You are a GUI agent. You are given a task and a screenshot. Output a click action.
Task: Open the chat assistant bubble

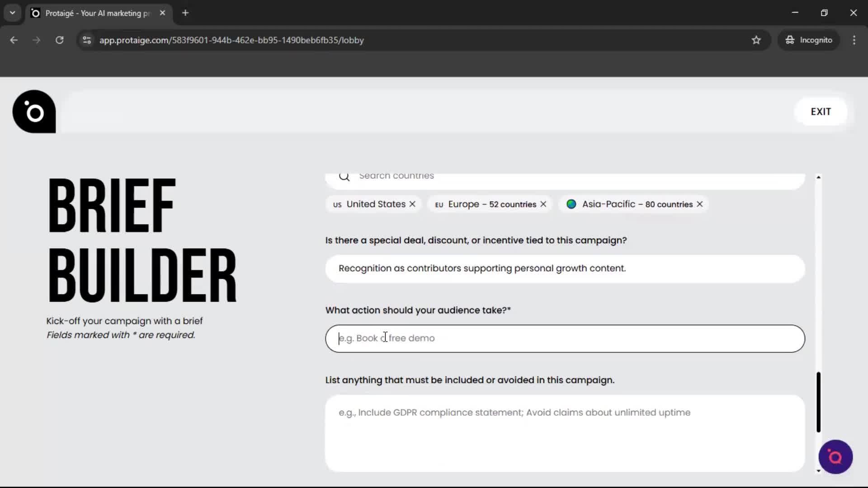(x=835, y=457)
